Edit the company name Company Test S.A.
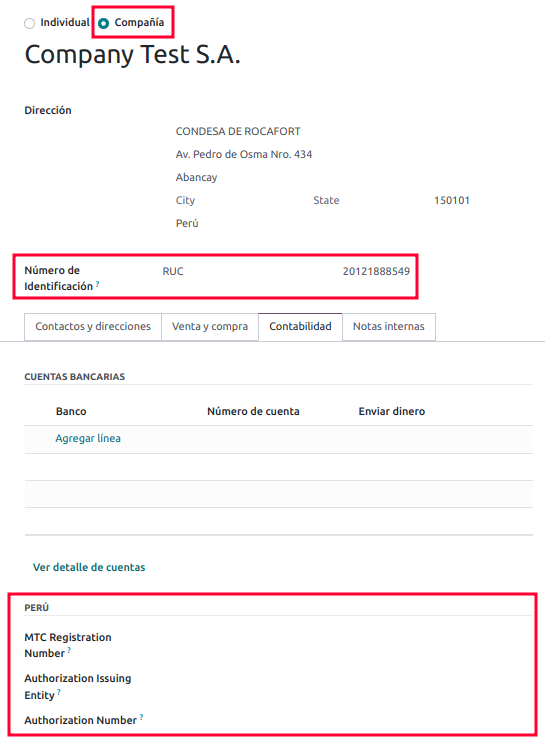Viewport: 545px width, 750px height. [x=133, y=54]
